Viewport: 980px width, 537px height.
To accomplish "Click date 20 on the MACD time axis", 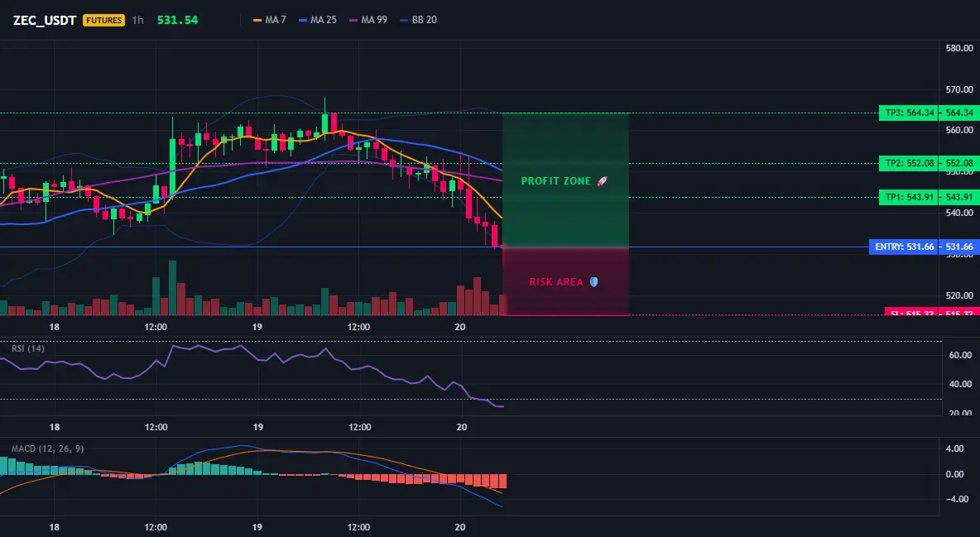I will coord(460,527).
